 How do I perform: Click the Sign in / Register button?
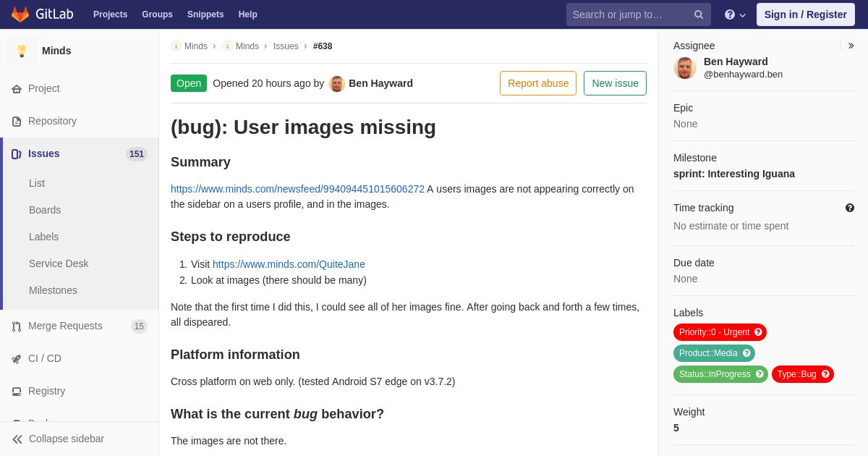tap(806, 14)
